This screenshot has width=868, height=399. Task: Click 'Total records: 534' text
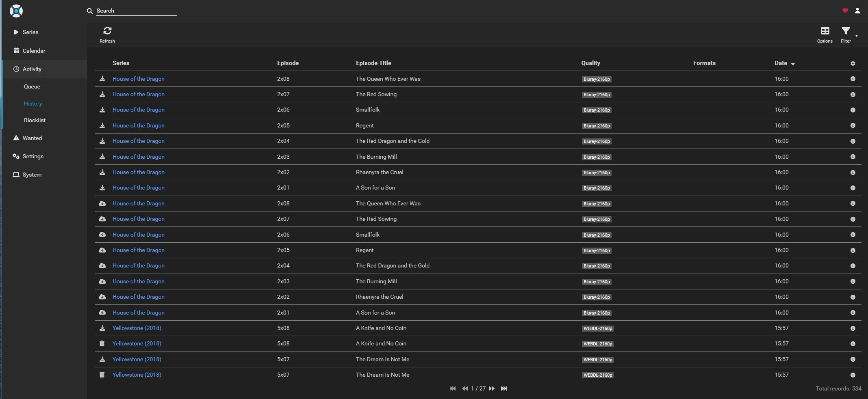838,388
